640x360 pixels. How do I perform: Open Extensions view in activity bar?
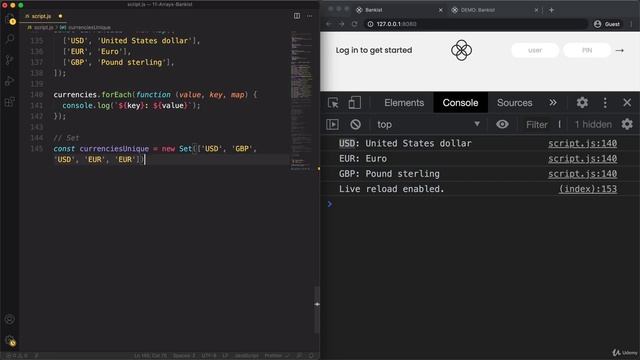(x=10, y=102)
